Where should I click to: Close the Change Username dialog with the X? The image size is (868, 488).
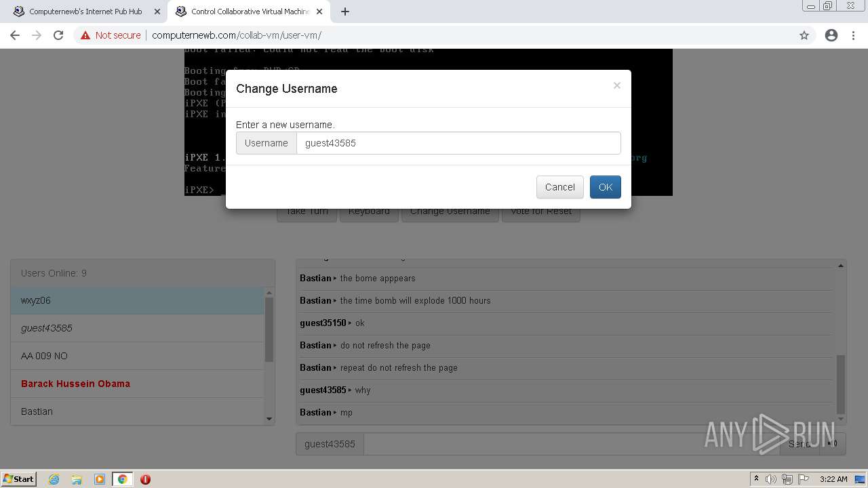click(616, 85)
